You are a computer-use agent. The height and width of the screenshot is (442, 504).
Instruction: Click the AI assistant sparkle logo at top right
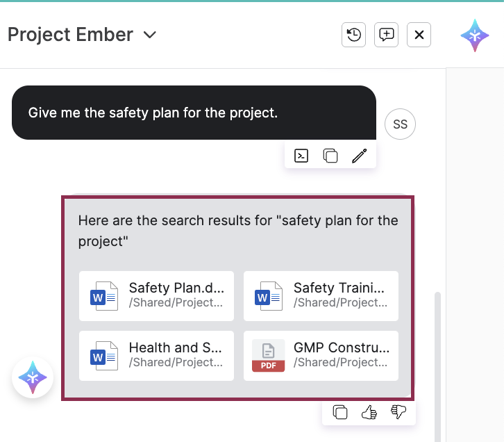(475, 35)
